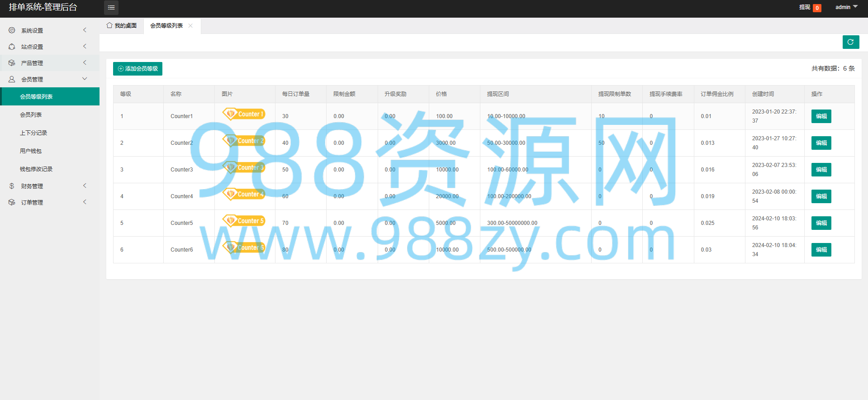Click the 会员管理 user icon
Viewport: 868px width, 400px height.
(x=12, y=79)
